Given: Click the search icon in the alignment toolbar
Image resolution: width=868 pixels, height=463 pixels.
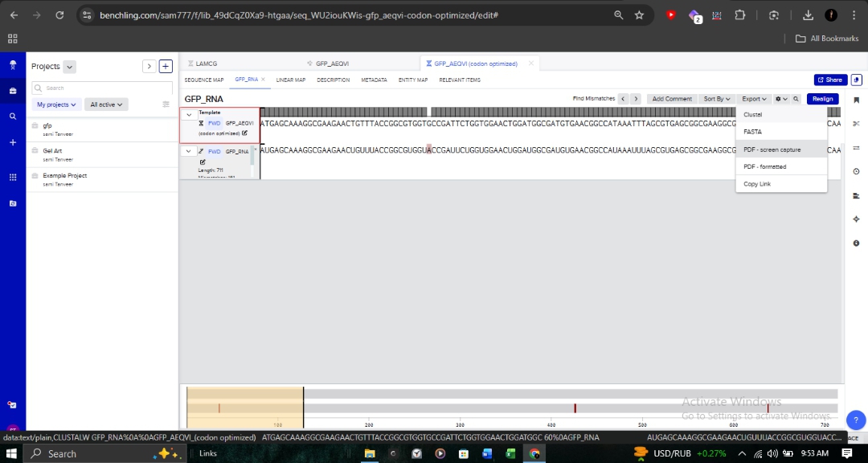Looking at the screenshot, I should point(796,98).
